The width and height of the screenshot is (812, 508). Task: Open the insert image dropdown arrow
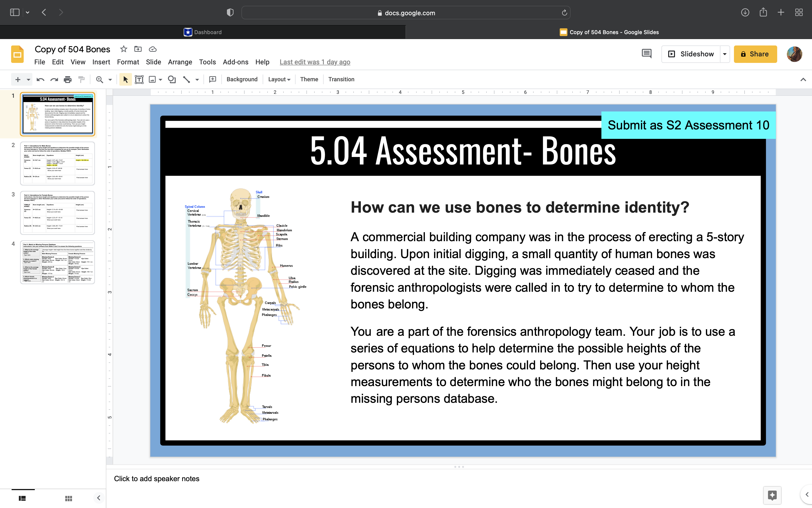coord(161,80)
